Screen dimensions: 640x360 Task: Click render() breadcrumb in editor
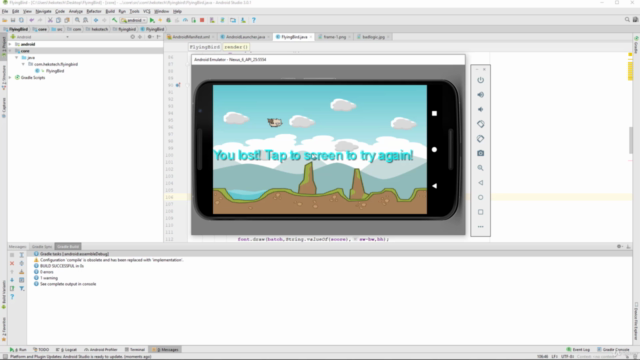click(236, 47)
